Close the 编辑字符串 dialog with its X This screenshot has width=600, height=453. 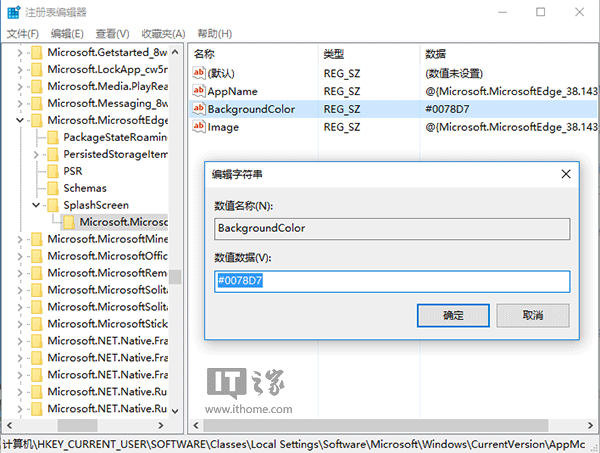click(566, 174)
